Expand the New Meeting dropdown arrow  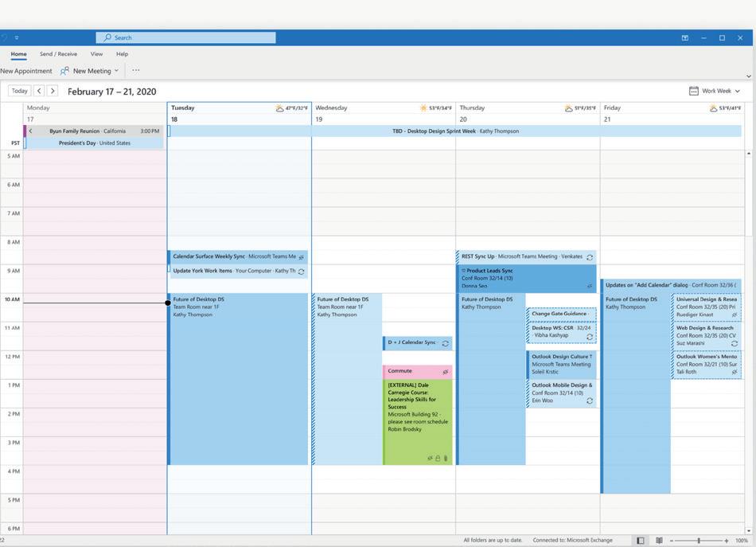click(x=116, y=71)
